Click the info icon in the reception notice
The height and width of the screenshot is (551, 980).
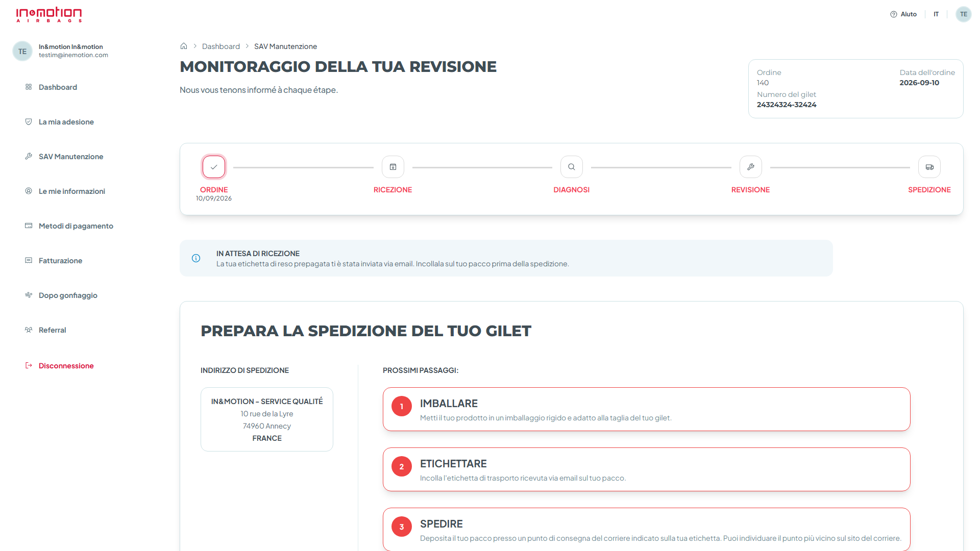[x=196, y=258]
